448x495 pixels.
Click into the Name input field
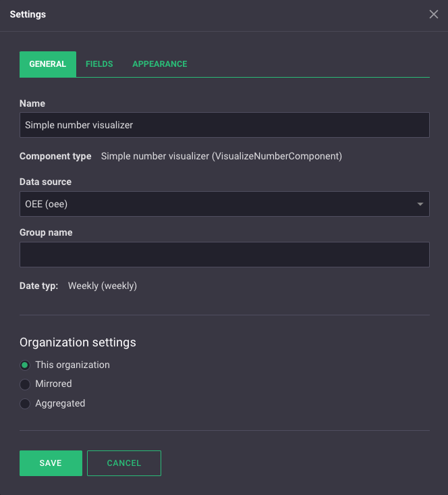pos(224,125)
